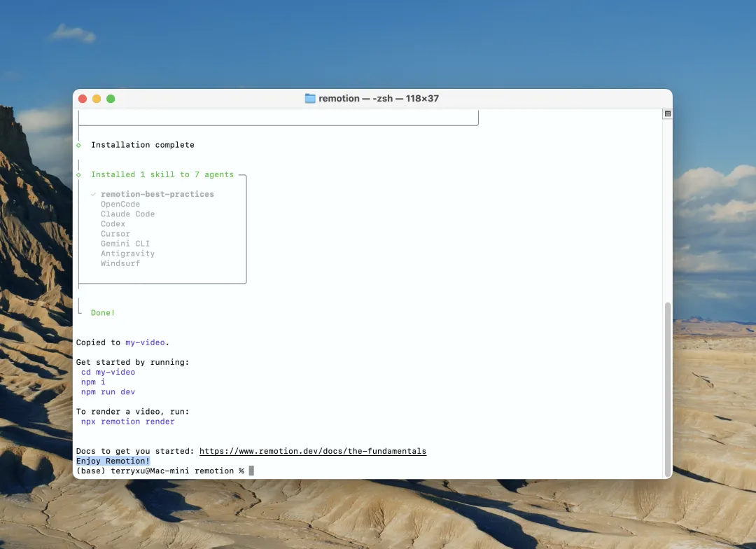
Task: Close the terminal window with red button
Action: pyautogui.click(x=83, y=99)
